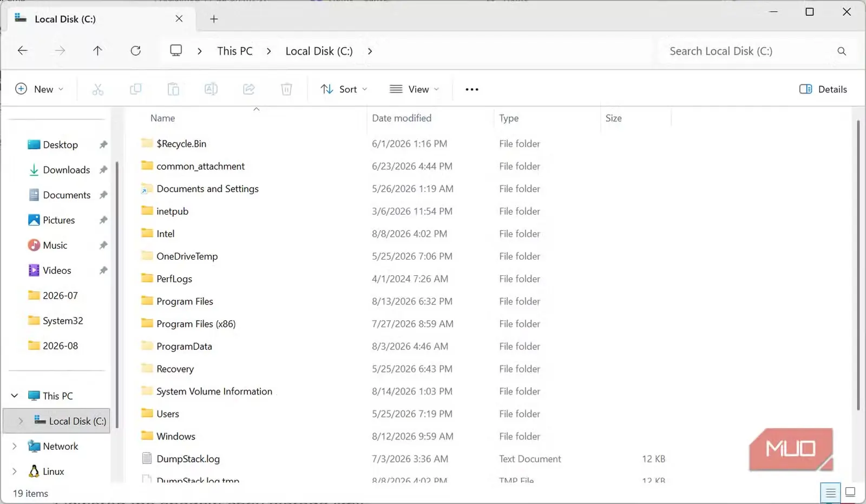Refresh the current folder view
Image resolution: width=866 pixels, height=504 pixels.
tap(136, 51)
